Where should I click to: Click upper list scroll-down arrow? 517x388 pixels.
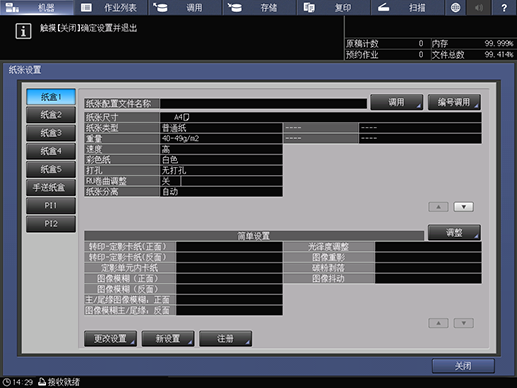[464, 207]
